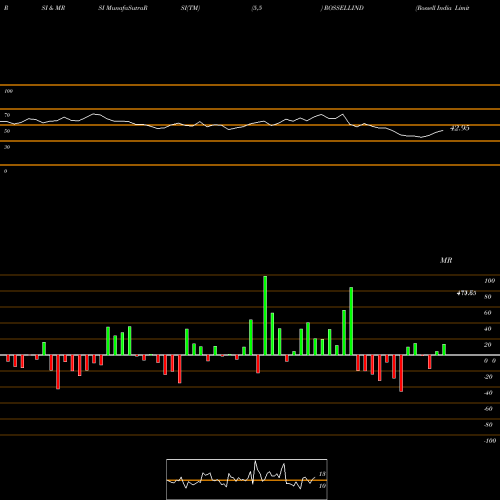Viewport: 500px width, 500px height.
Task: Click the -20 label on MR right axis
Action: pyautogui.click(x=488, y=377)
